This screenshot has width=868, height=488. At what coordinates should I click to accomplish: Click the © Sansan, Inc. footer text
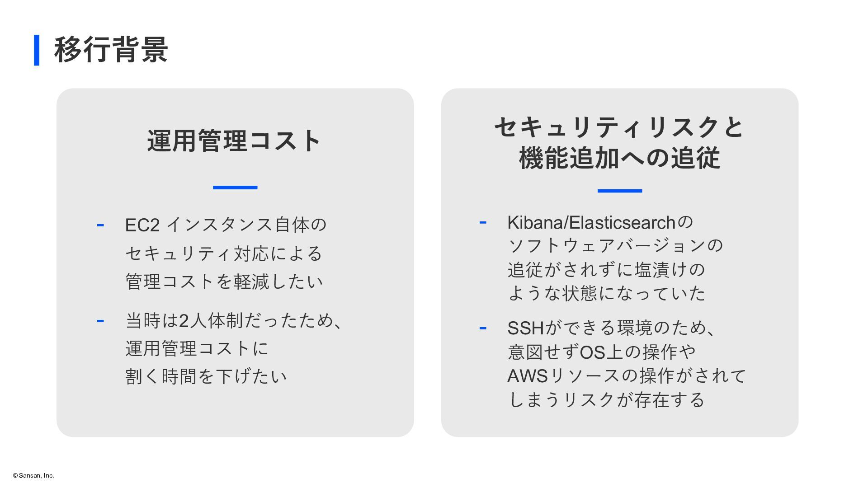(x=33, y=475)
